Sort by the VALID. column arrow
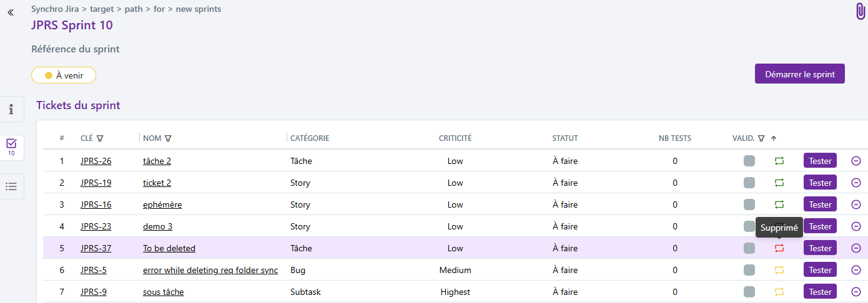The image size is (868, 303). 773,138
